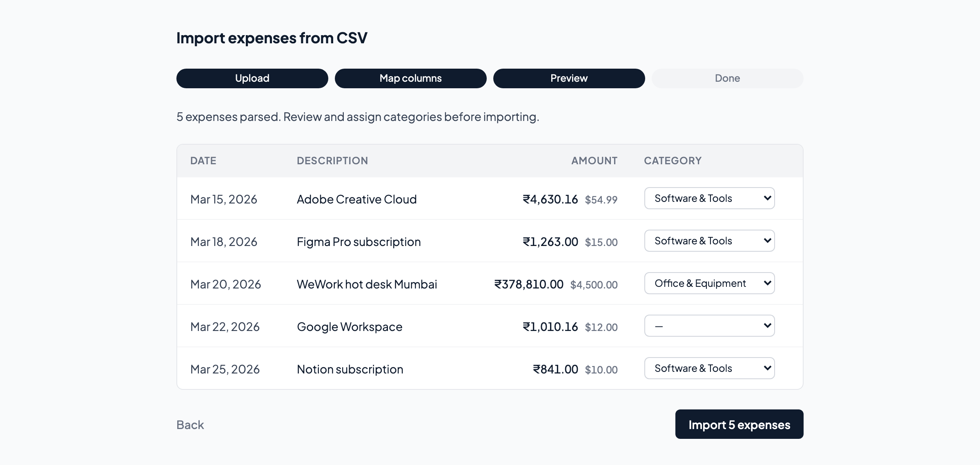Open the Notion subscription category selector
The height and width of the screenshot is (465, 980).
click(x=709, y=368)
